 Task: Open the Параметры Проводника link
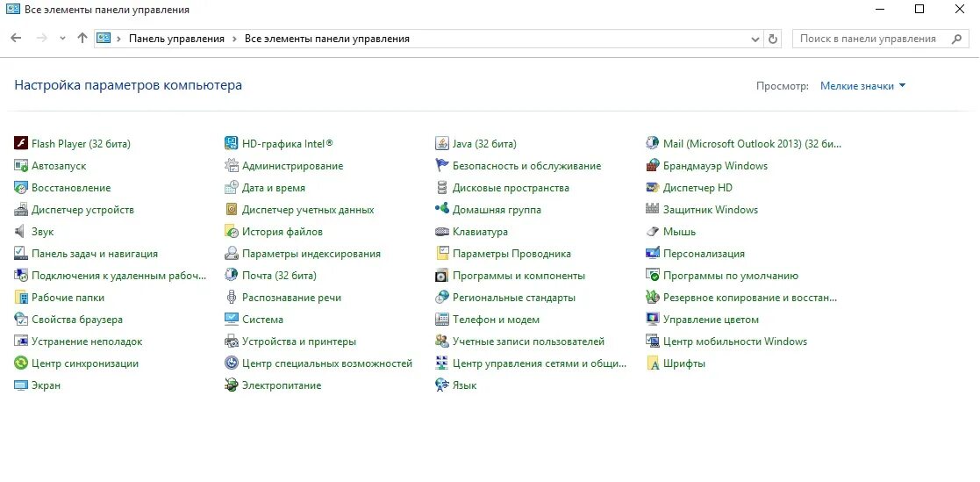tap(511, 254)
